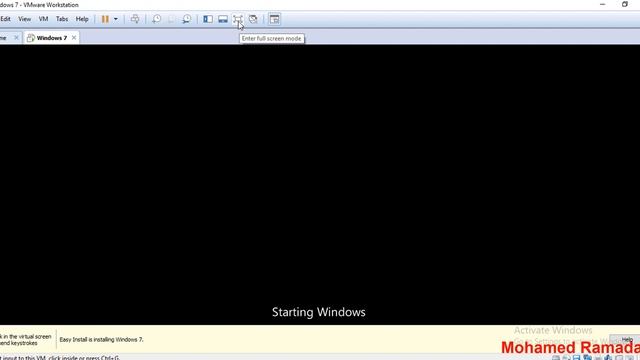Screen dimensions: 640x360
Task: Open the Edit menu
Action: [x=5, y=19]
